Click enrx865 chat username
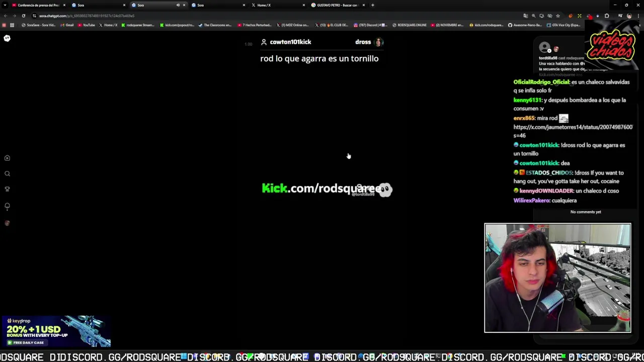Viewport: 644px width, 362px height. [524, 118]
